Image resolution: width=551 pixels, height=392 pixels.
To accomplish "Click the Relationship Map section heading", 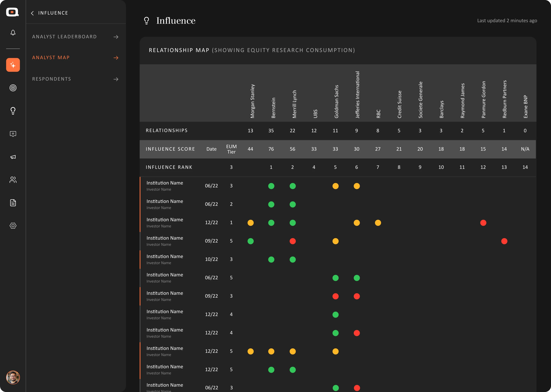I will 252,50.
